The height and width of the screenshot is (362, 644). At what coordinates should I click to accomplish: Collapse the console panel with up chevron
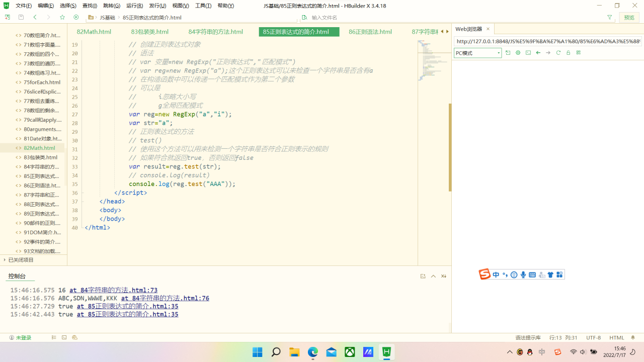(433, 276)
